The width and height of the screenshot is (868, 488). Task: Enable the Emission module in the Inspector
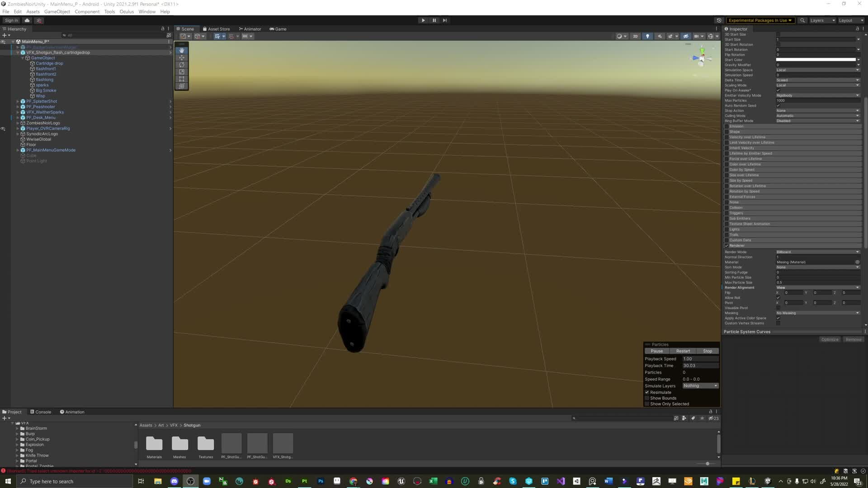click(727, 126)
